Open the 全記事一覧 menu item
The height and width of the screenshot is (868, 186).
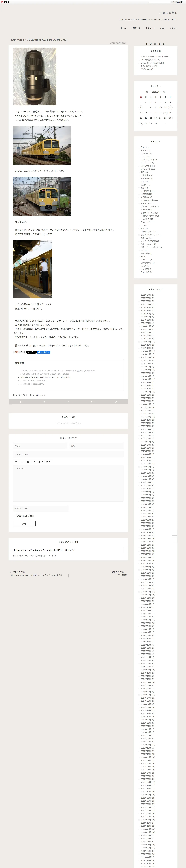click(x=136, y=28)
